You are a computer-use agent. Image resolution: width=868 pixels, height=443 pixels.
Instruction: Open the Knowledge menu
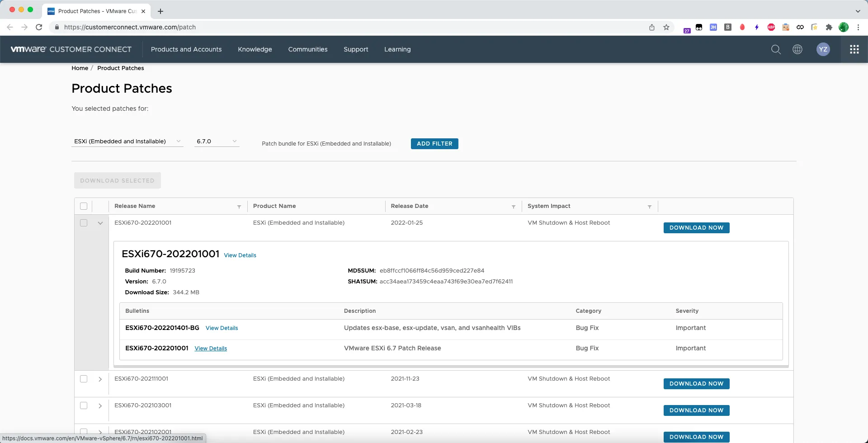pos(255,49)
